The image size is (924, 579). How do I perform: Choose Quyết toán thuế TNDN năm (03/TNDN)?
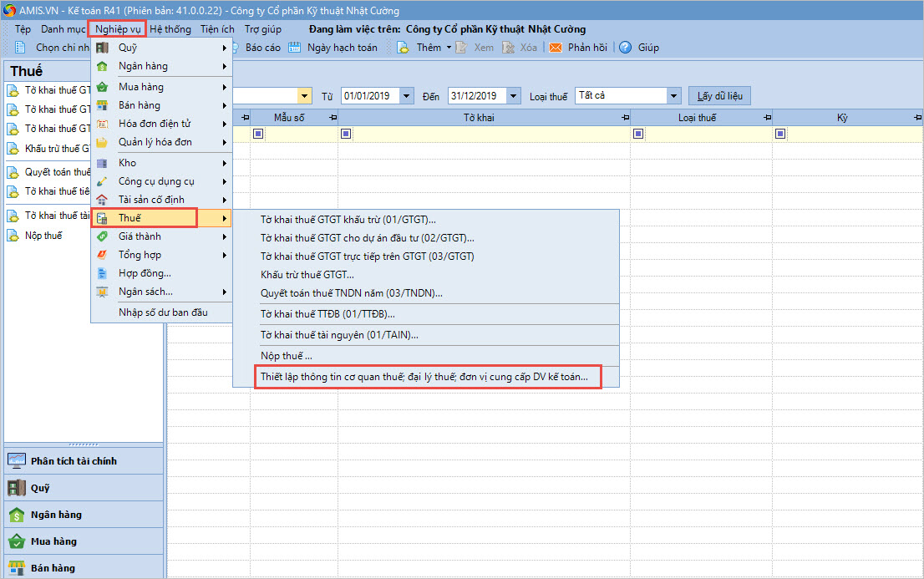351,293
